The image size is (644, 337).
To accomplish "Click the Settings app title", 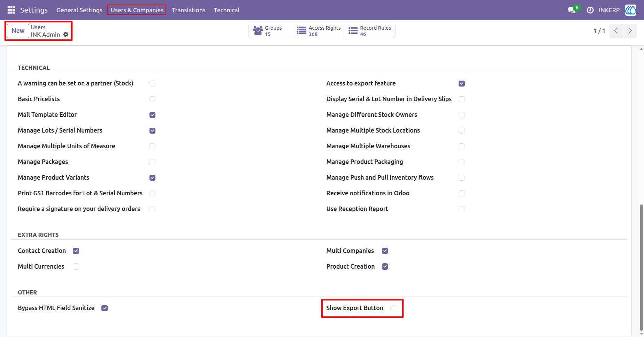I will (x=34, y=10).
